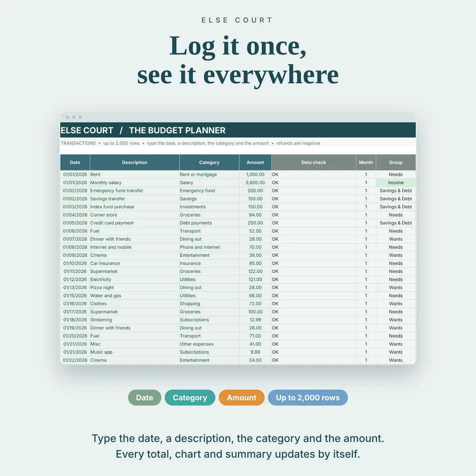Viewport: 476px width, 476px height.
Task: Click the Emergency fund category cell
Action: point(209,191)
